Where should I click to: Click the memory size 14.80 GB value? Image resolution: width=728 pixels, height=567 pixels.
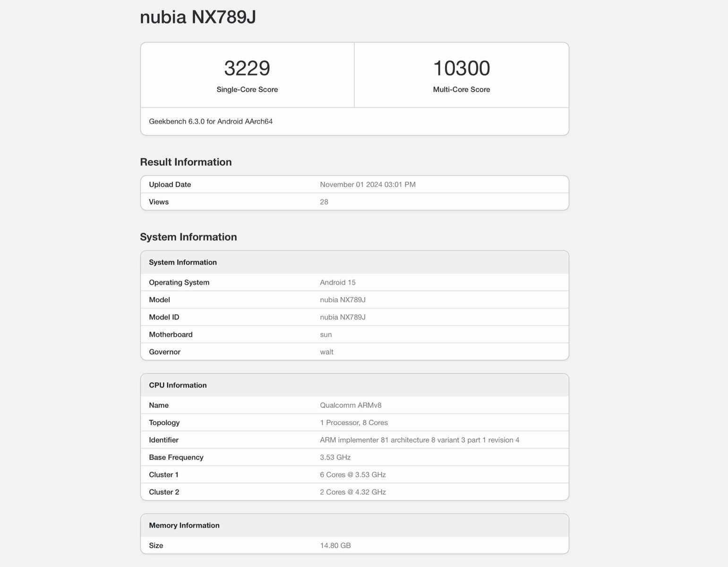pos(335,546)
